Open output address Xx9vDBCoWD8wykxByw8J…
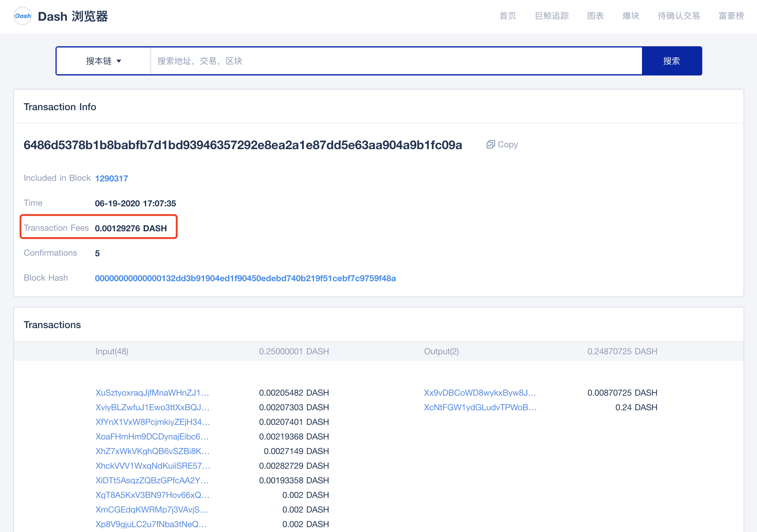 [480, 393]
